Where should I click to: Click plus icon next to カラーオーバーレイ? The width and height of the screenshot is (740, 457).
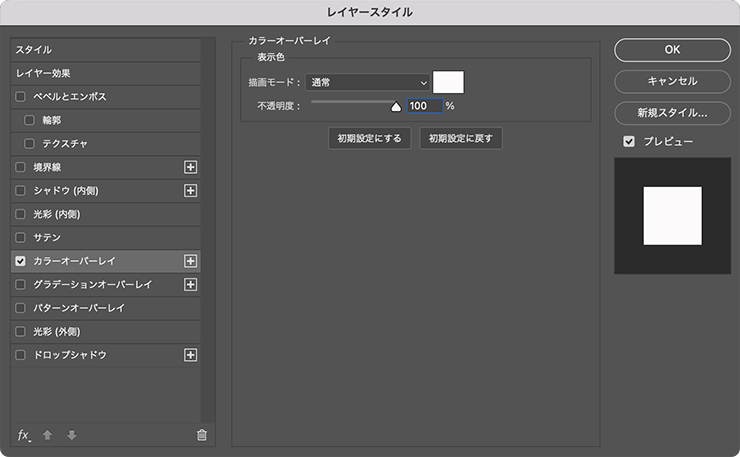tap(190, 261)
